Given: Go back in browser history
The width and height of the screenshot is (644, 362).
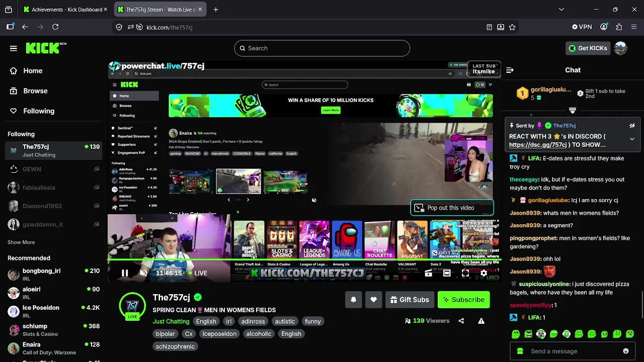Looking at the screenshot, I should pyautogui.click(x=25, y=27).
